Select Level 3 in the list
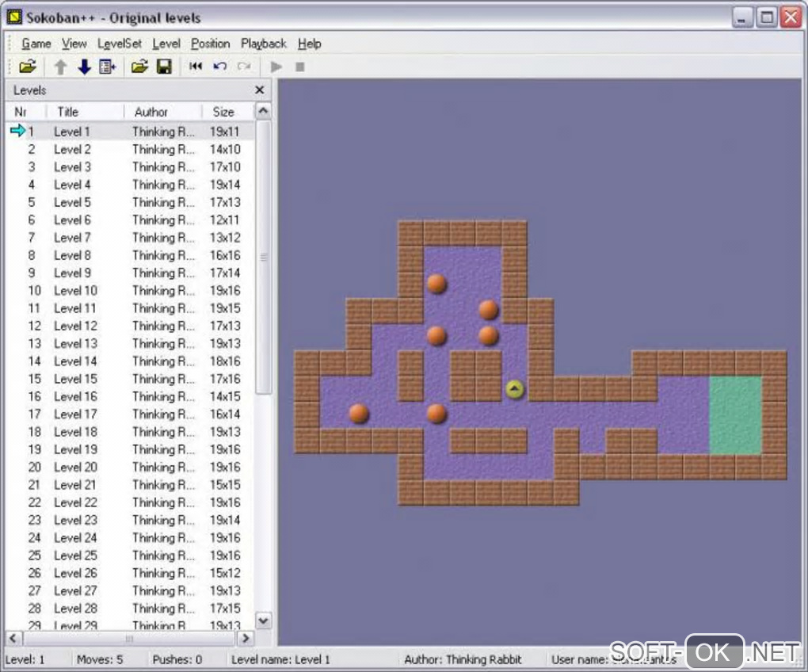Viewport: 808px width, 672px height. [x=131, y=167]
